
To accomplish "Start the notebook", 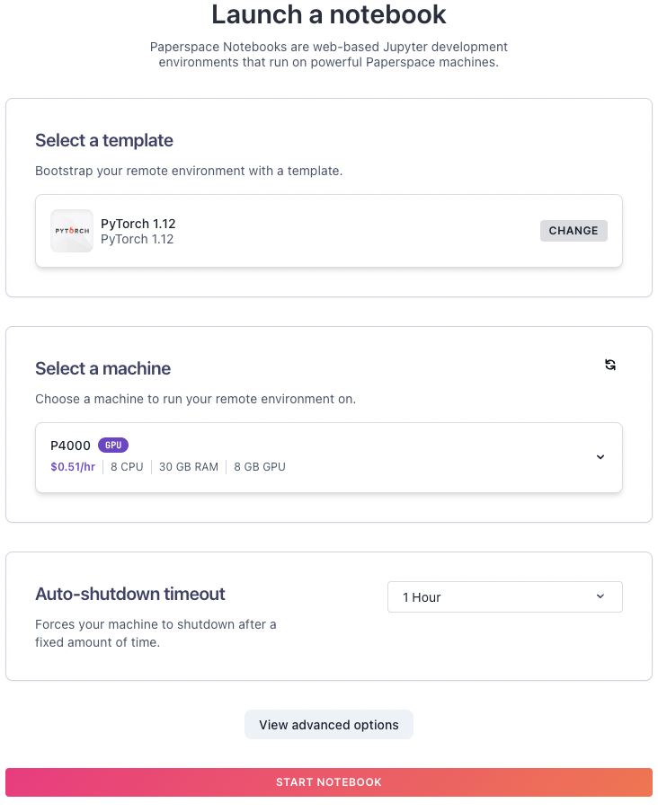I will [329, 781].
